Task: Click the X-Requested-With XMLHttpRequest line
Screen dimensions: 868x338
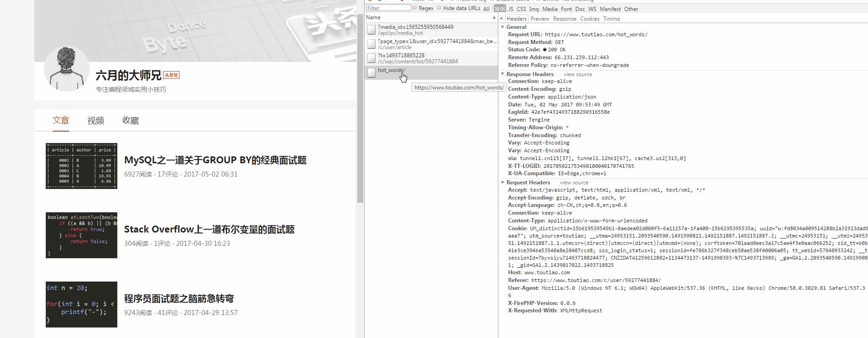Action: coord(555,310)
